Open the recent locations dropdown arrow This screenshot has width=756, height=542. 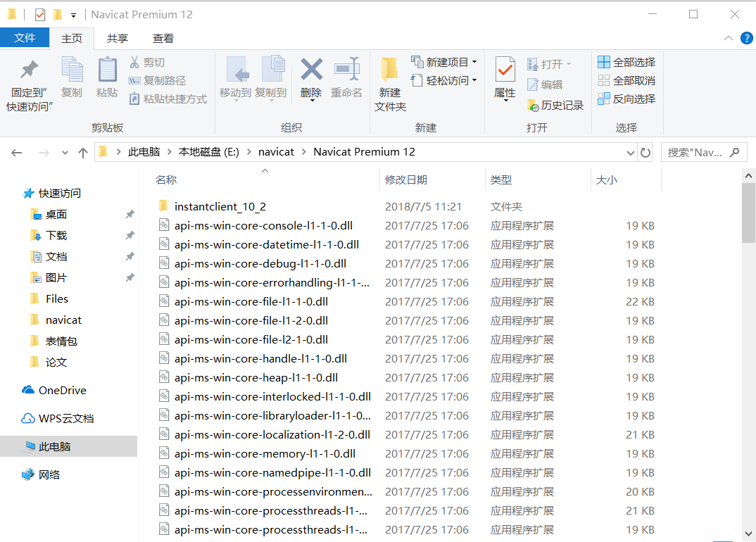click(x=65, y=153)
